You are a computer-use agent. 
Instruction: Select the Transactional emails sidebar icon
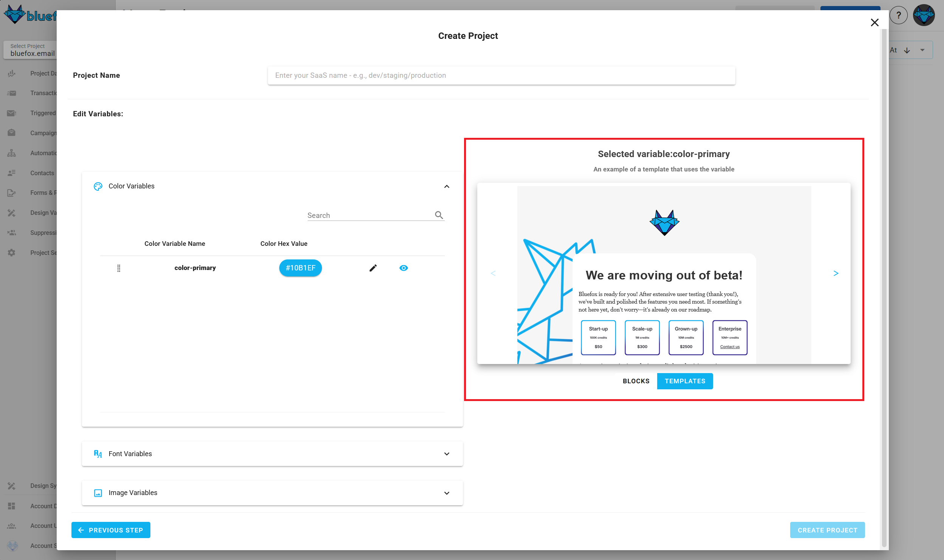coord(12,93)
